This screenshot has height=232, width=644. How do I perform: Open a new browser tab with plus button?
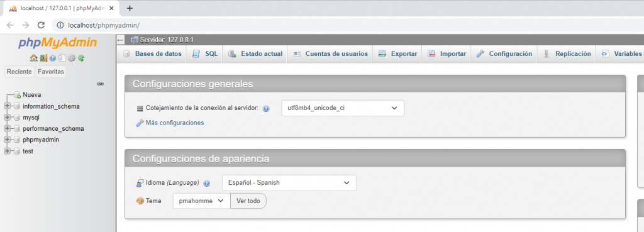[x=130, y=8]
